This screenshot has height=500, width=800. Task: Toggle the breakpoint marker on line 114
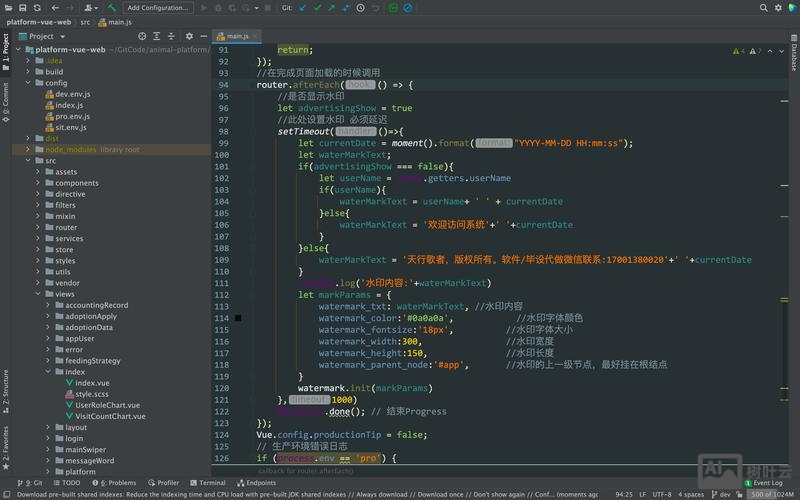(238, 318)
